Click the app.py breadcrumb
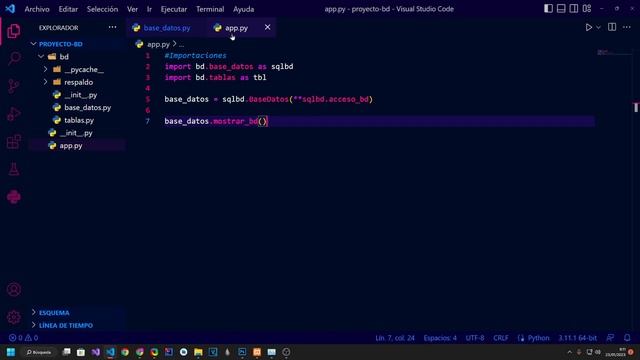 pos(158,44)
